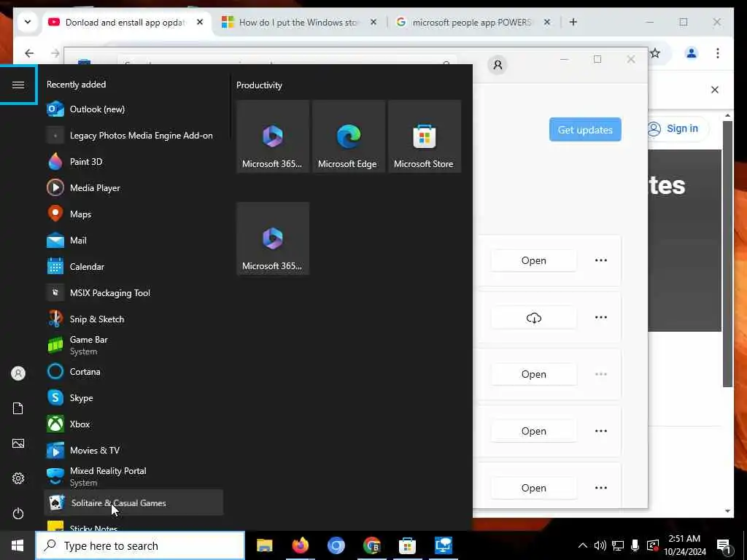Open Firefox from taskbar
Screen dimensions: 747x560
300,545
